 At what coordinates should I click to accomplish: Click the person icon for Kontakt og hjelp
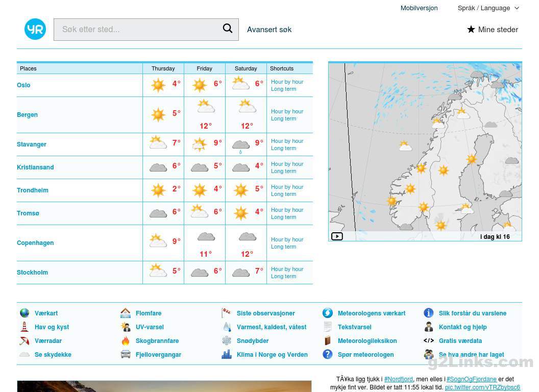click(x=429, y=327)
